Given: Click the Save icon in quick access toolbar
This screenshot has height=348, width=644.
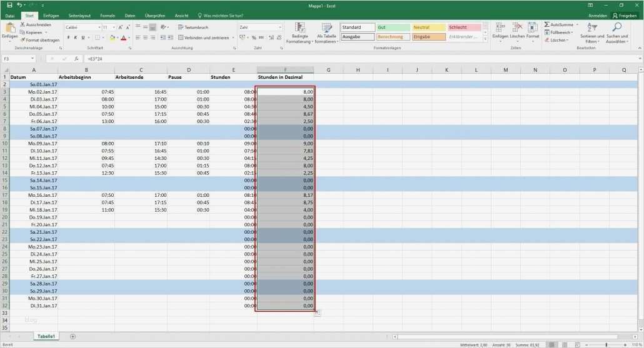Looking at the screenshot, I should tap(9, 6).
